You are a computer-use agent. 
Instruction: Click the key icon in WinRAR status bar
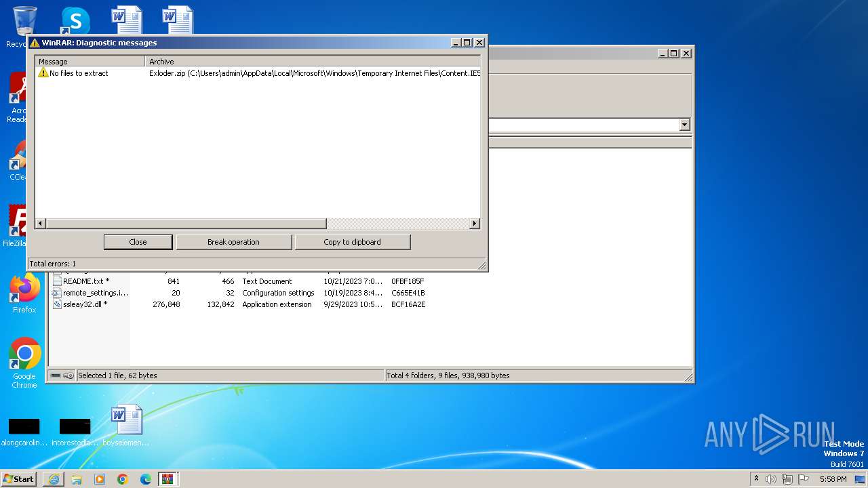(68, 375)
